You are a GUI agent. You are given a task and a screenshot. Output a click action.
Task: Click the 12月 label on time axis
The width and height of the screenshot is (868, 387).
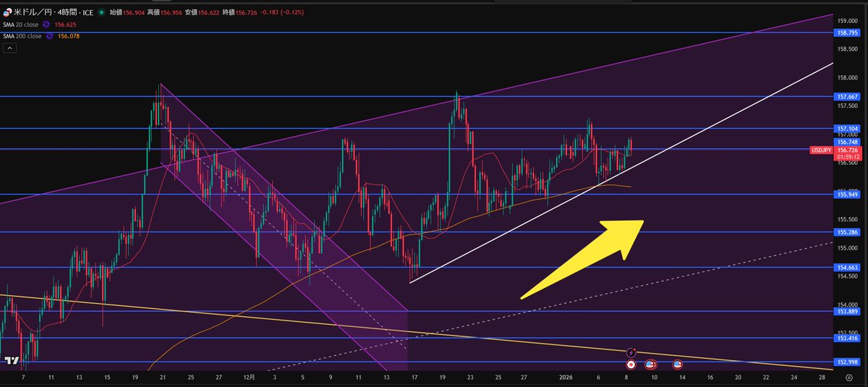coord(248,378)
